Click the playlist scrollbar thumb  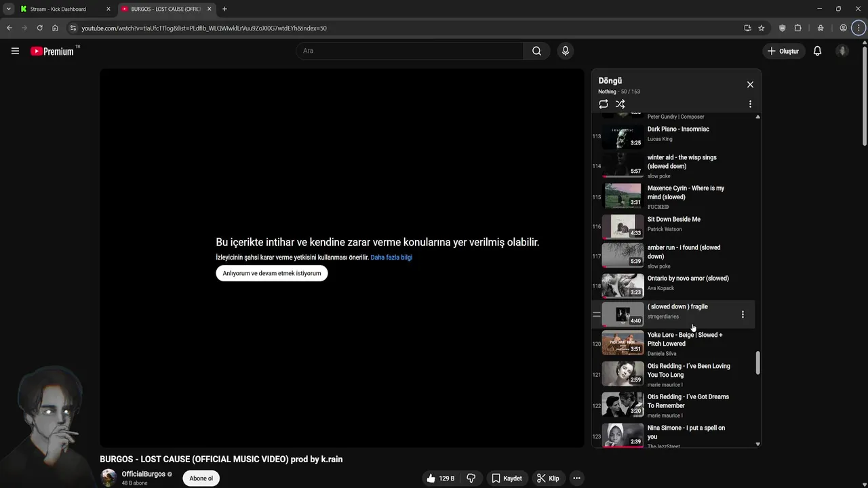(x=757, y=363)
